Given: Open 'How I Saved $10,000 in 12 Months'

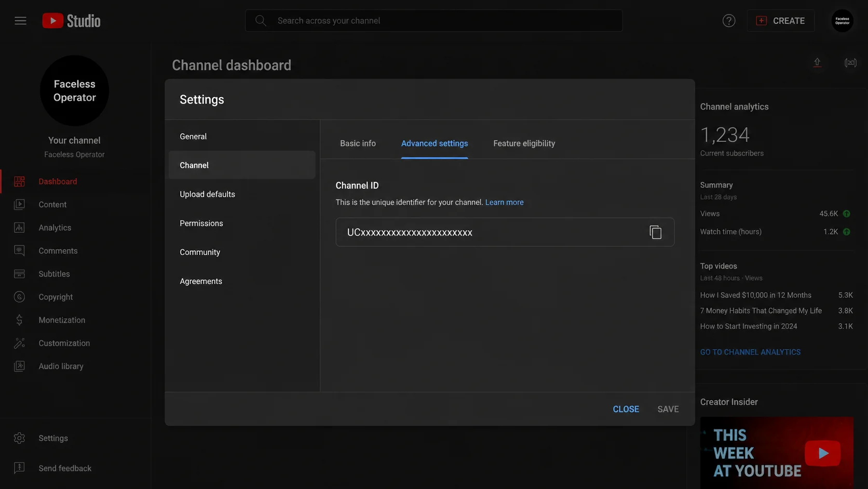Looking at the screenshot, I should tap(755, 295).
